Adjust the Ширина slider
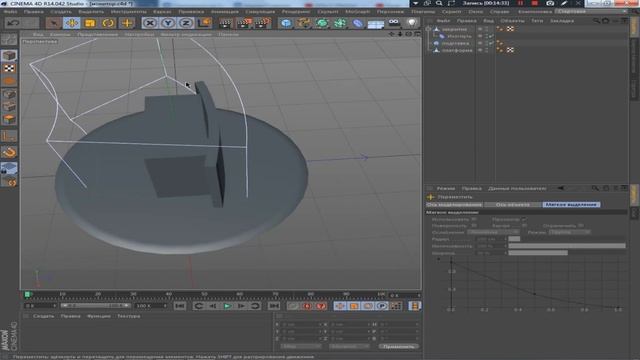 pos(567,253)
